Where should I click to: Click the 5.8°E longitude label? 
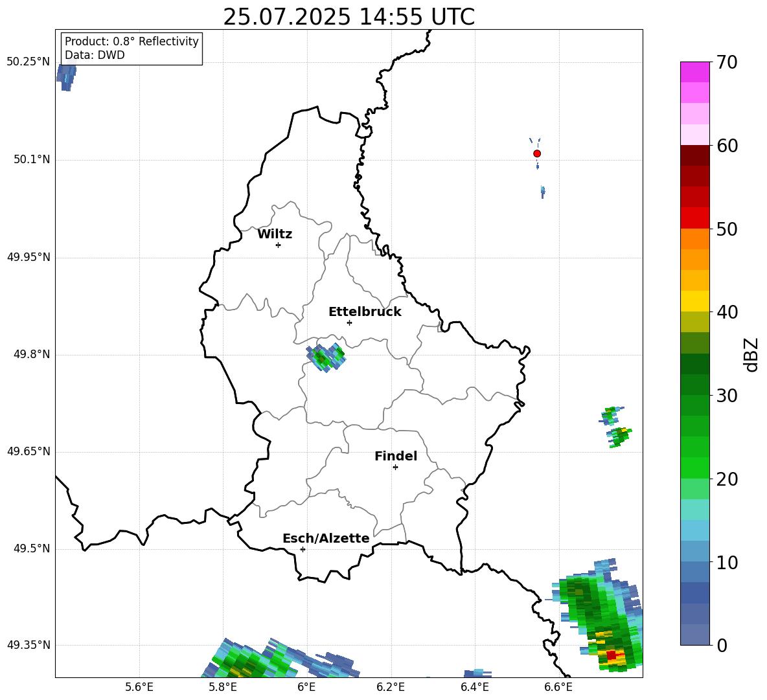point(223,687)
